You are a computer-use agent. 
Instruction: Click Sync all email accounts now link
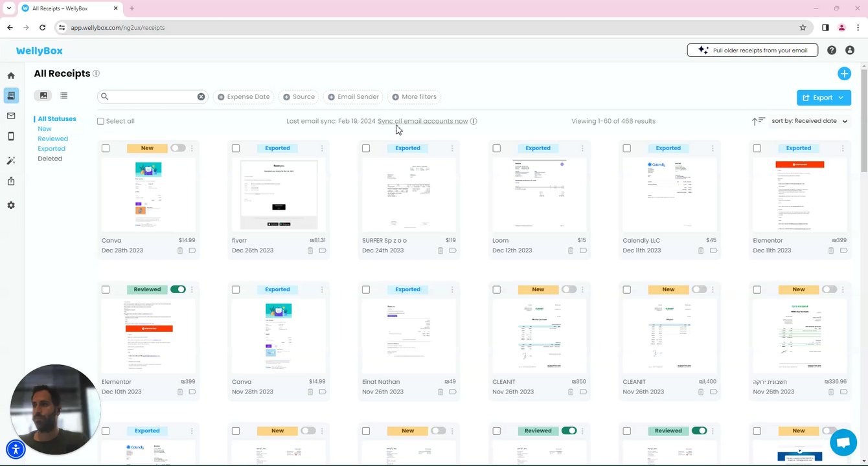422,121
